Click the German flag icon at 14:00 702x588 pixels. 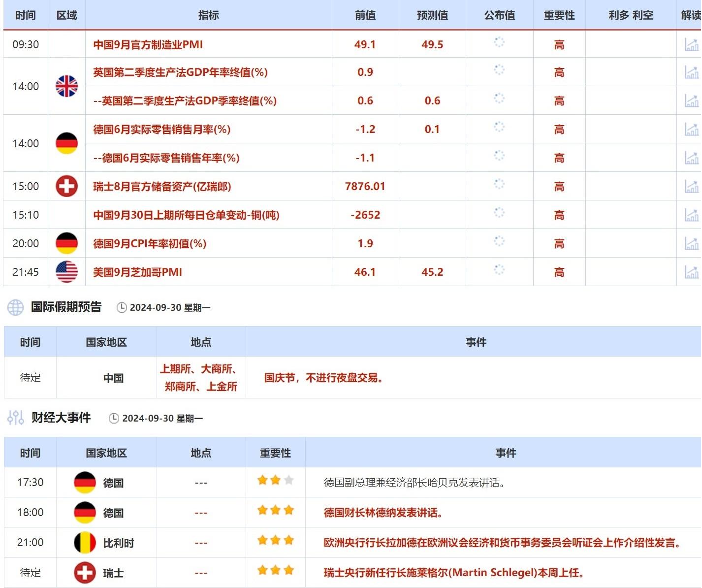tap(66, 143)
